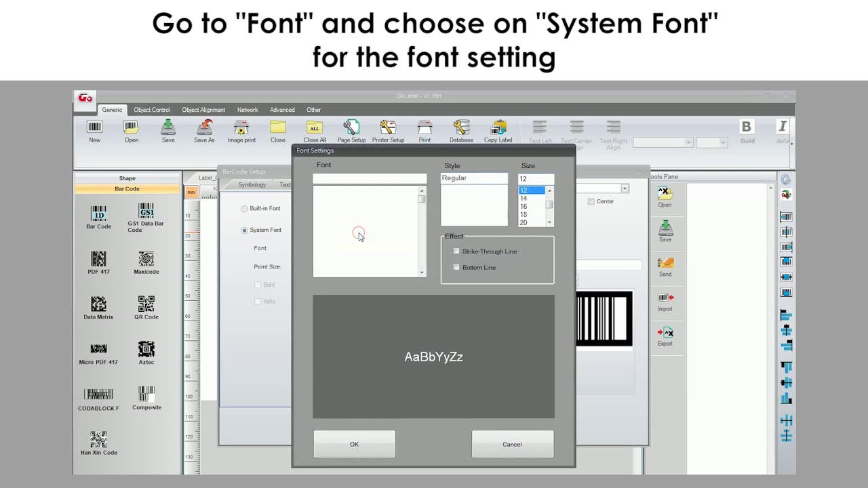868x488 pixels.
Task: Select size 16 in the Size list
Action: (x=532, y=207)
